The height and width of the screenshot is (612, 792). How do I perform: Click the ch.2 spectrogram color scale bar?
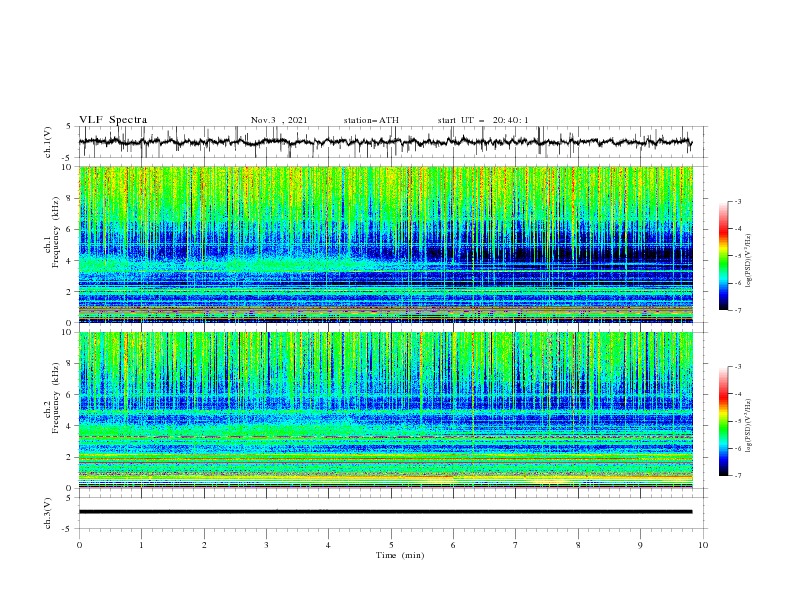723,421
